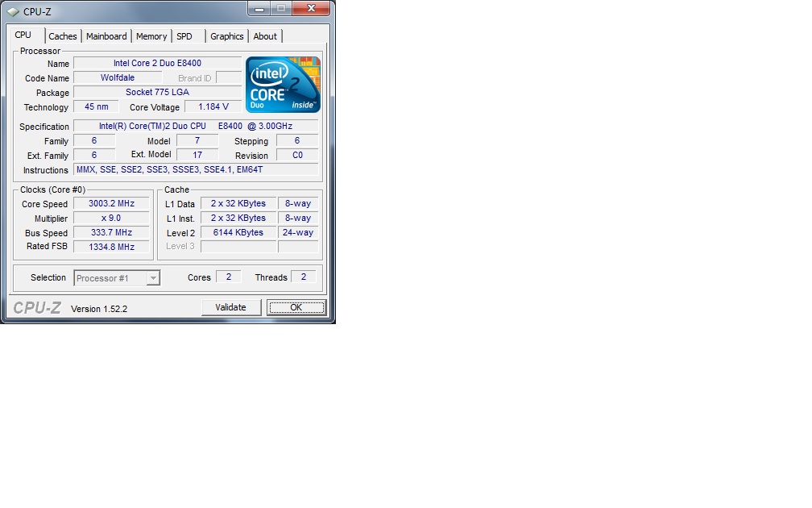The width and height of the screenshot is (812, 508).
Task: Click the Name field Intel Core 2 Duo E8400
Action: pyautogui.click(x=157, y=63)
